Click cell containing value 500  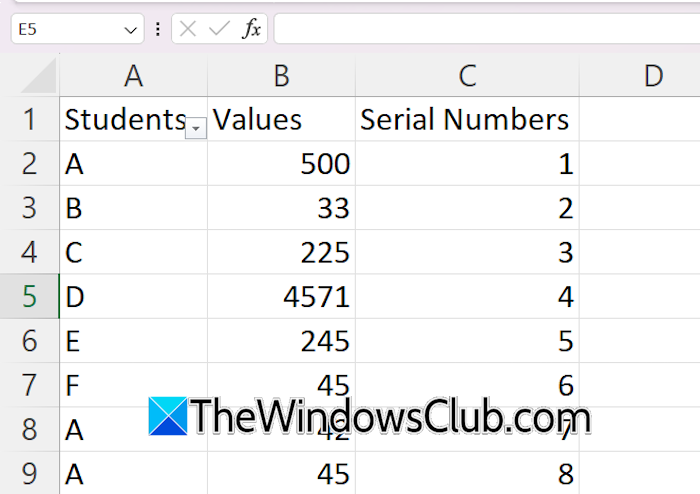281,163
